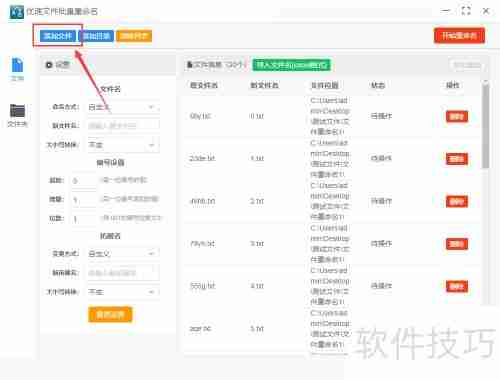Open the case conversion dropdown under 拓展名
Image resolution: width=500 pixels, height=380 pixels.
(x=123, y=292)
